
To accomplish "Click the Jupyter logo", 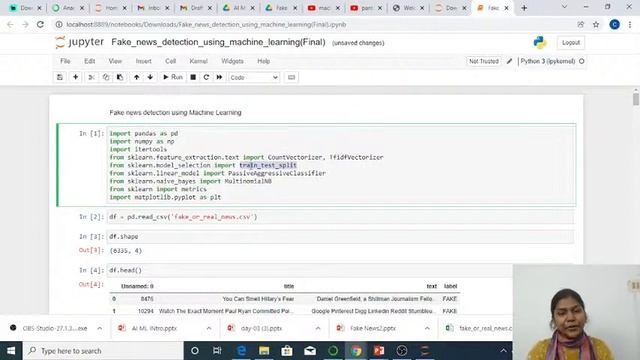I will coord(80,42).
